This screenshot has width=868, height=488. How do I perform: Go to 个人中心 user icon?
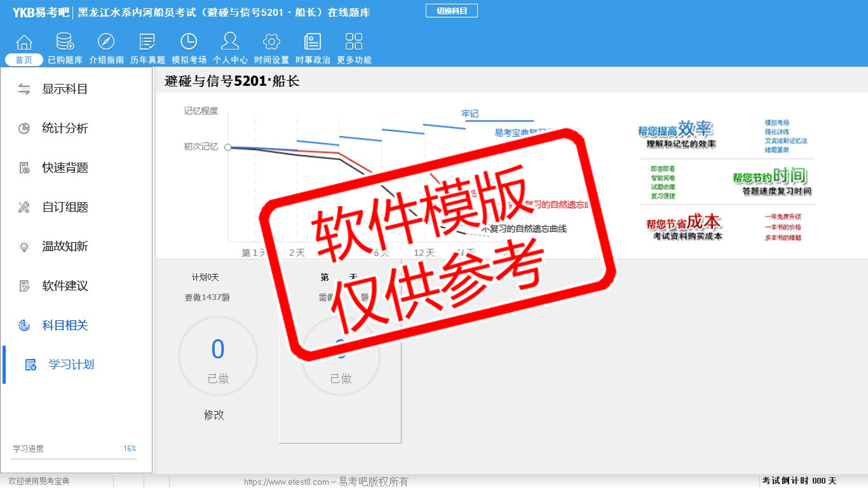point(230,43)
